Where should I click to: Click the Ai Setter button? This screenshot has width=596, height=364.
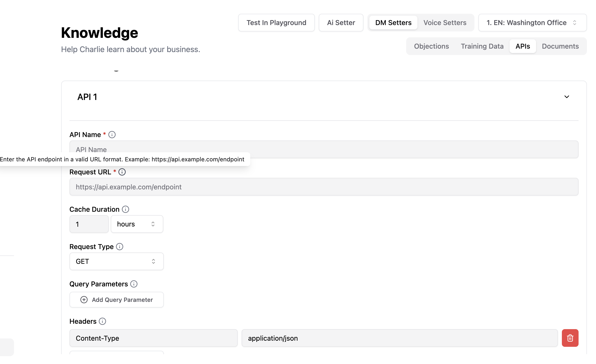pyautogui.click(x=341, y=23)
